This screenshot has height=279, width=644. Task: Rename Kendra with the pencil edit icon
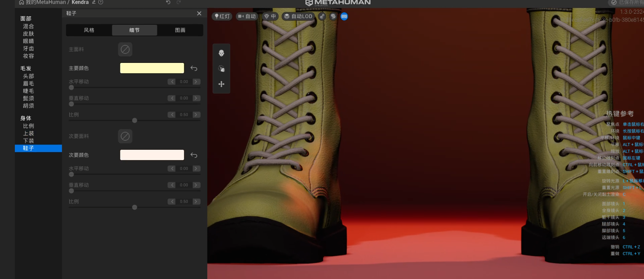point(94,2)
